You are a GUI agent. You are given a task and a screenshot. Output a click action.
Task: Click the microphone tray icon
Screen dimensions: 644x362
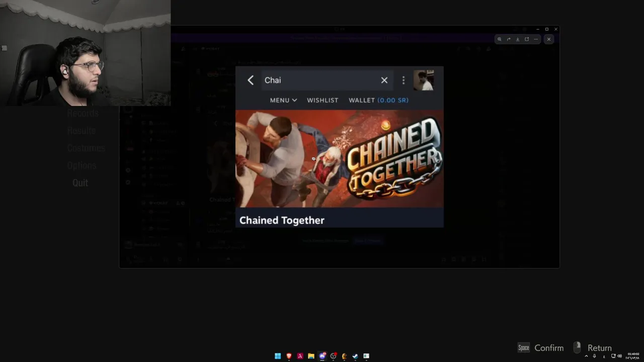594,356
